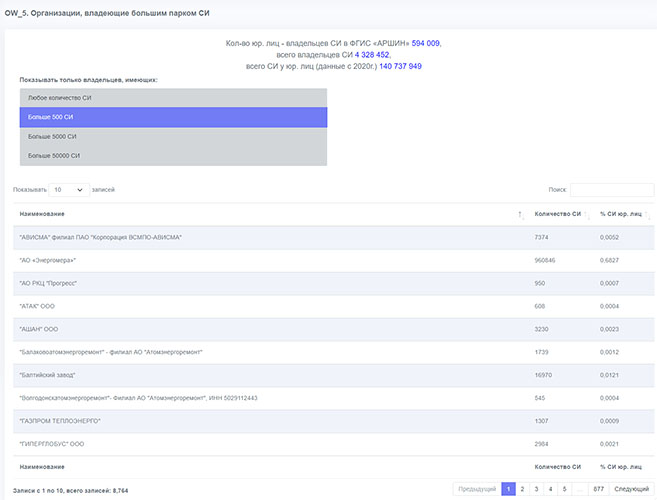657x500 pixels.
Task: Click the row 'АО «Энергомера»'
Action: click(334, 261)
